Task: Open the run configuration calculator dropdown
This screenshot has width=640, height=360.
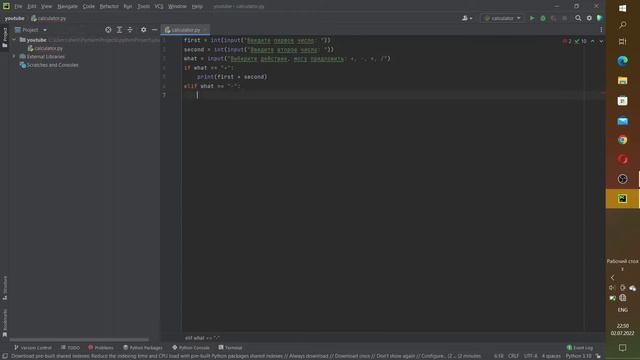Action: coord(502,18)
